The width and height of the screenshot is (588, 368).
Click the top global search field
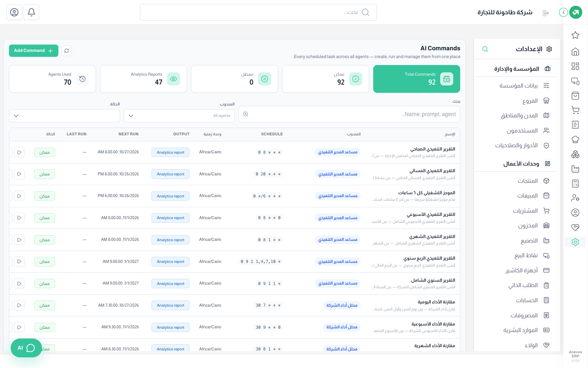pos(258,12)
